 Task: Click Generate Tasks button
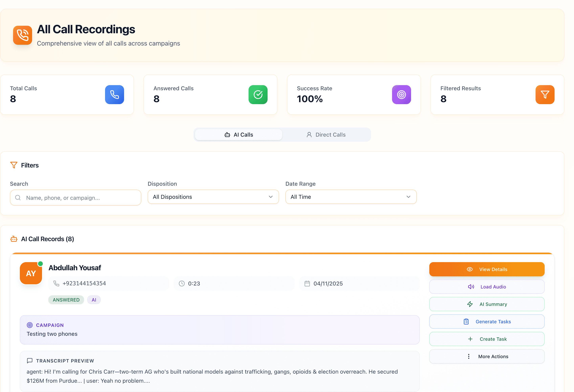487,322
